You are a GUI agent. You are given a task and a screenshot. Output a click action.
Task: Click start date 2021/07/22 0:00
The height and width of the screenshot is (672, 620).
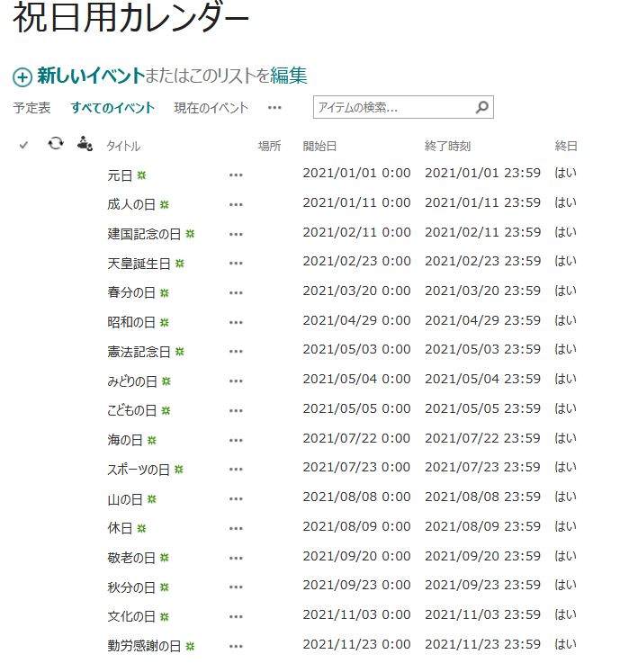point(356,438)
